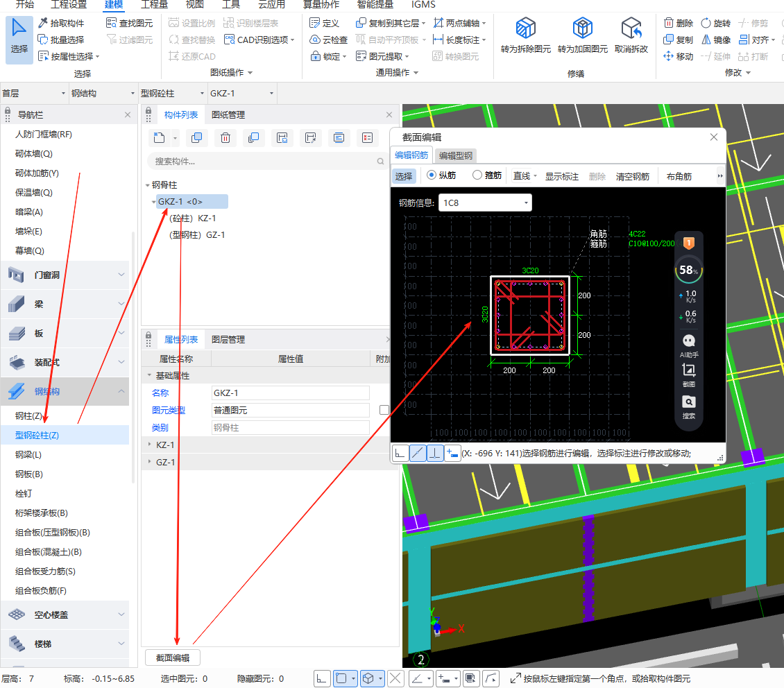Open the 钢筋信息 1C8 combo box
The height and width of the screenshot is (688, 784).
click(485, 203)
